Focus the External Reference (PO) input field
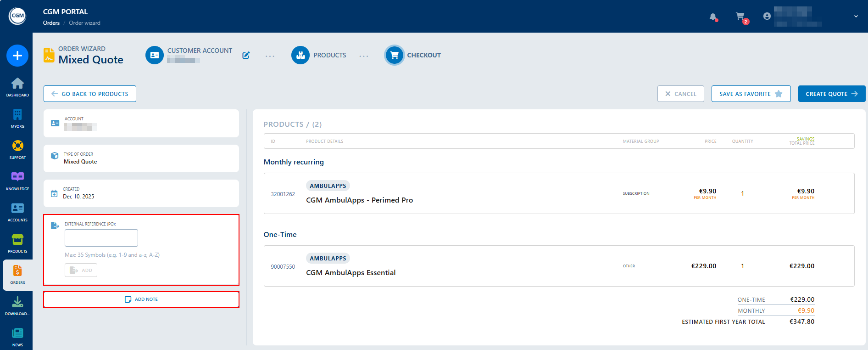 (x=101, y=238)
